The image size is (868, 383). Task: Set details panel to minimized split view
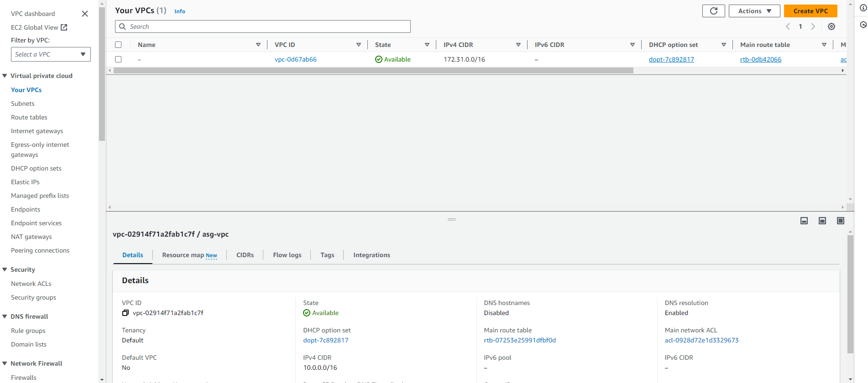804,221
